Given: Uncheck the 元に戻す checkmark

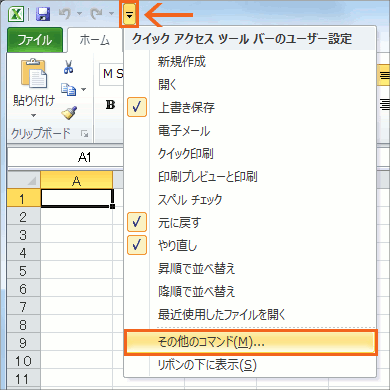Looking at the screenshot, I should pos(137,222).
